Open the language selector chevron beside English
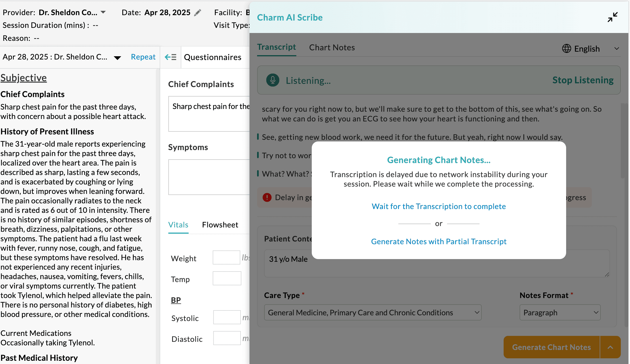This screenshot has width=630, height=364. [617, 49]
